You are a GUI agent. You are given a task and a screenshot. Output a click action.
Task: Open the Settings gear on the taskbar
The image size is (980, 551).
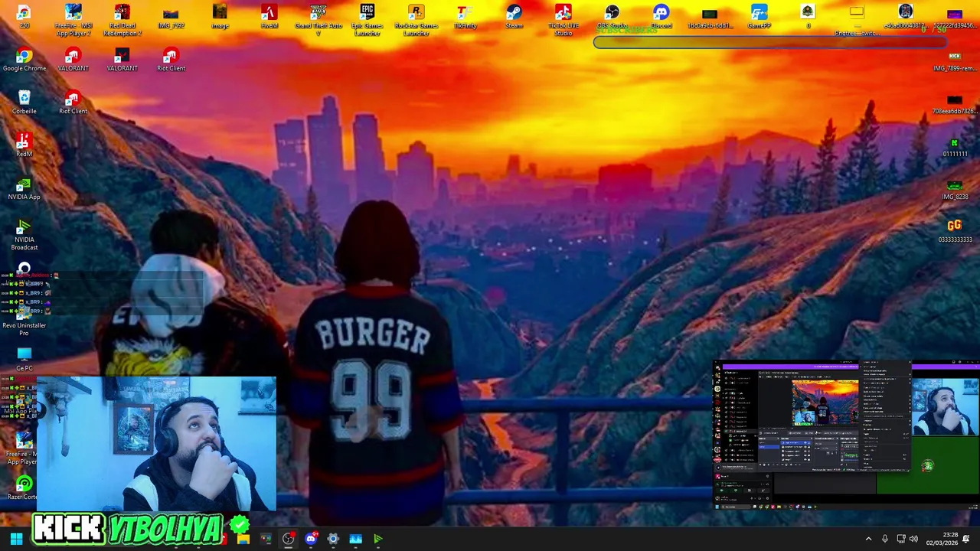333,539
